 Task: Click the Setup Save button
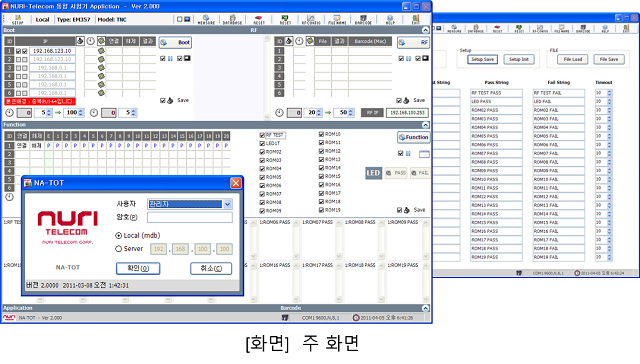click(x=482, y=60)
